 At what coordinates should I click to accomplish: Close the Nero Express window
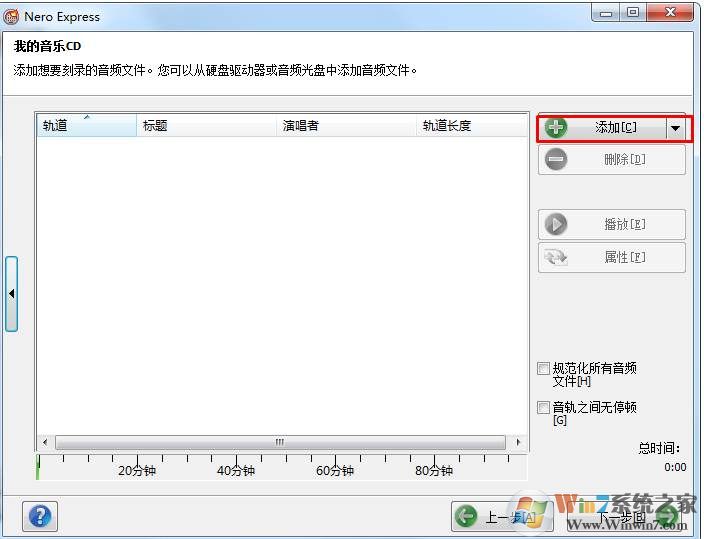point(670,13)
